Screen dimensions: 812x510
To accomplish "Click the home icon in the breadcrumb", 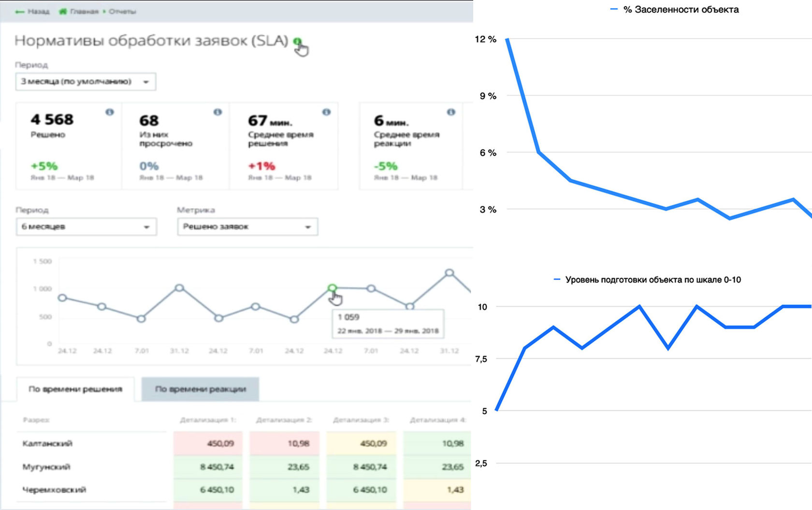I will pos(62,11).
